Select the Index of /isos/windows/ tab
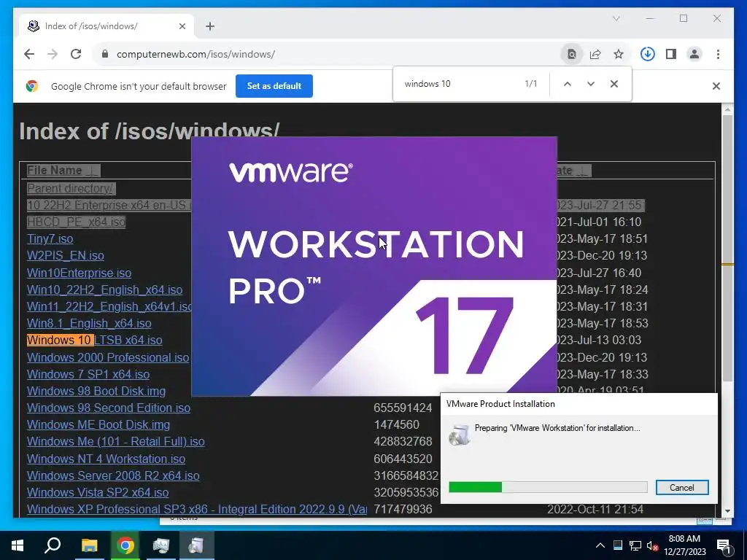This screenshot has width=747, height=560. (x=107, y=26)
